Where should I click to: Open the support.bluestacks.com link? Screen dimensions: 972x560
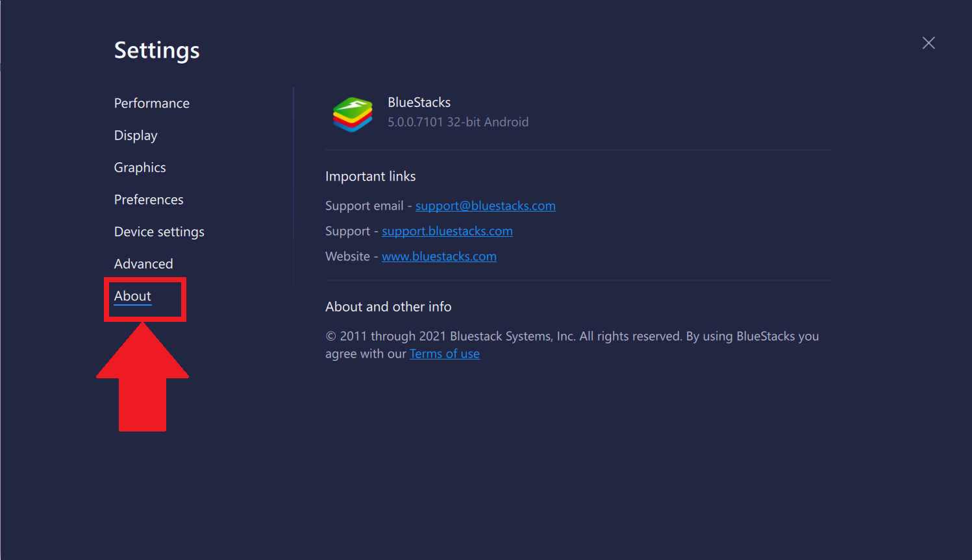447,231
